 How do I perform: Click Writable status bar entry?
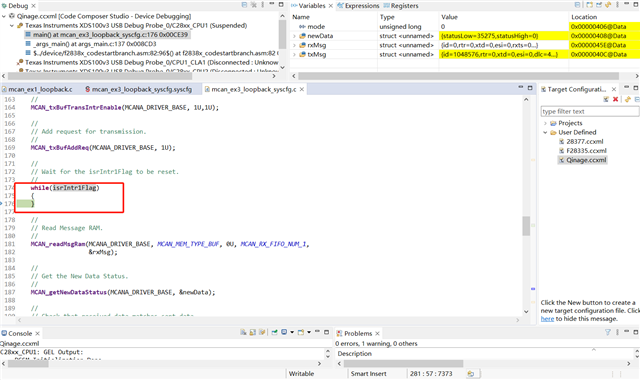point(301,373)
